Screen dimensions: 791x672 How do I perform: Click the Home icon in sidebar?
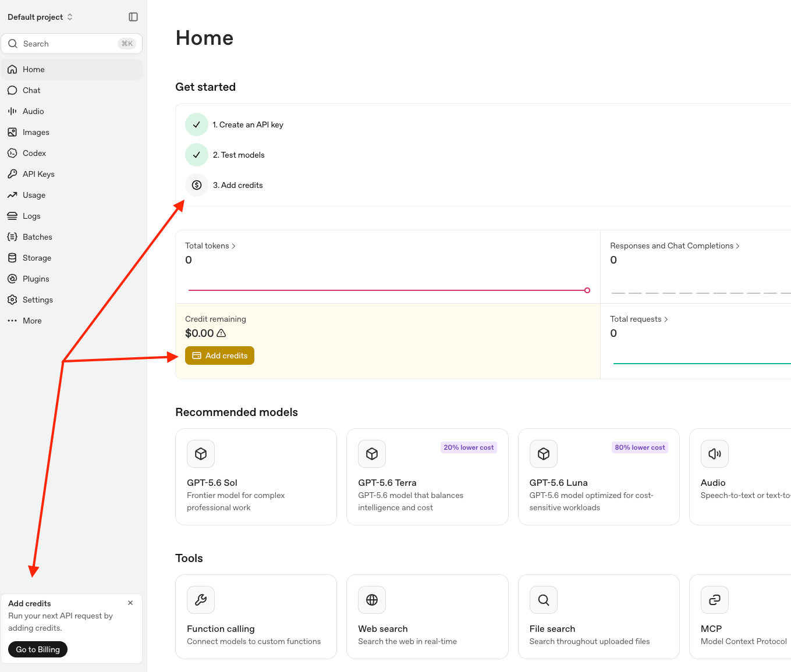point(12,69)
